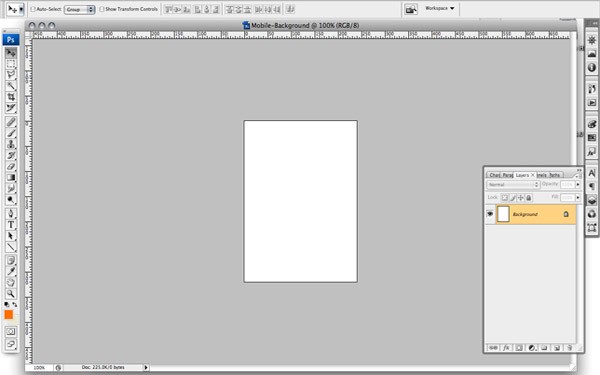Open the Group auto-select dropdown
The height and width of the screenshot is (375, 600).
pyautogui.click(x=80, y=9)
